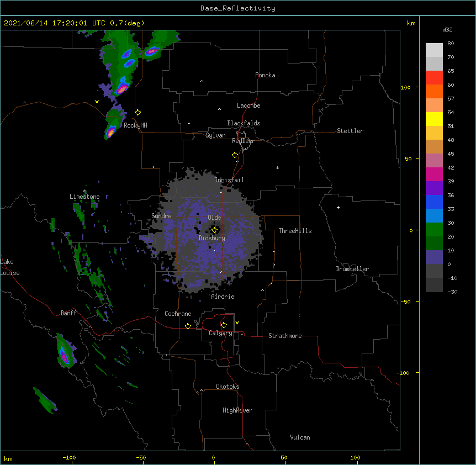
Task: Click the Lake Louise label
Action: point(10,267)
